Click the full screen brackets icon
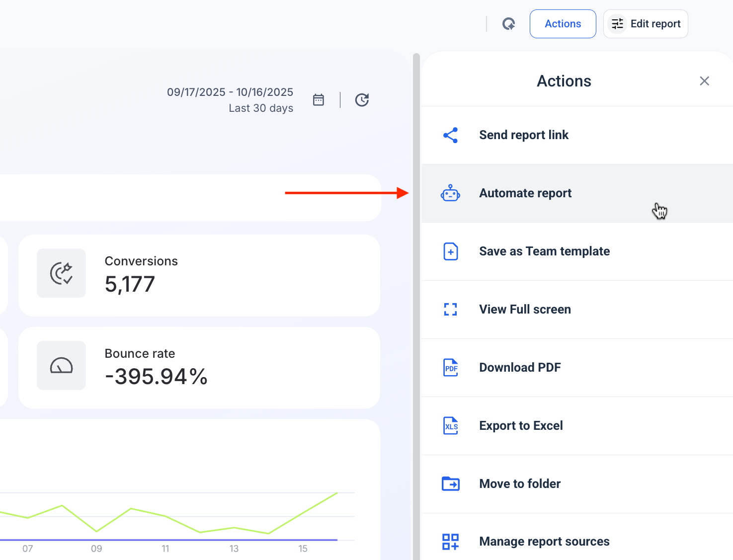The height and width of the screenshot is (560, 733). click(450, 310)
